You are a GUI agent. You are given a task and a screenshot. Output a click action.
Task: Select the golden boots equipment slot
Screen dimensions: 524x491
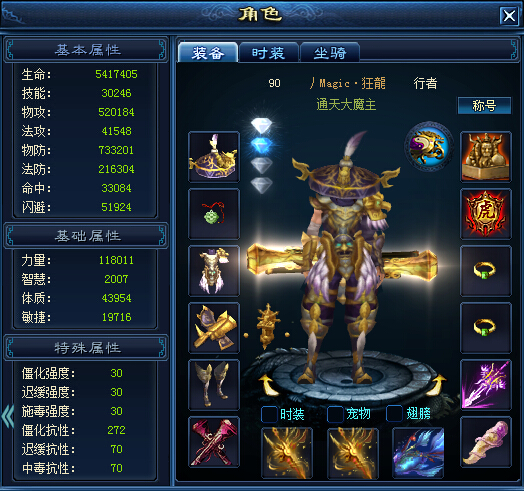[x=214, y=385]
